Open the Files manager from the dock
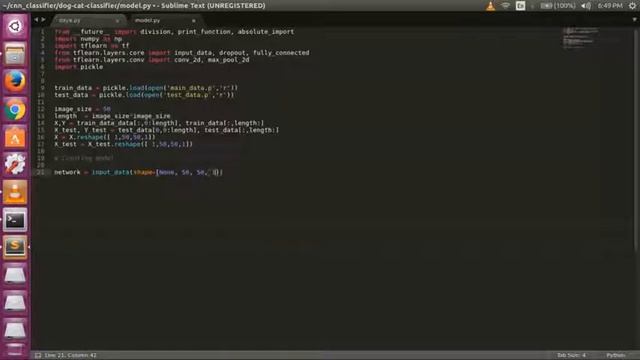The width and height of the screenshot is (640, 360). pyautogui.click(x=15, y=54)
